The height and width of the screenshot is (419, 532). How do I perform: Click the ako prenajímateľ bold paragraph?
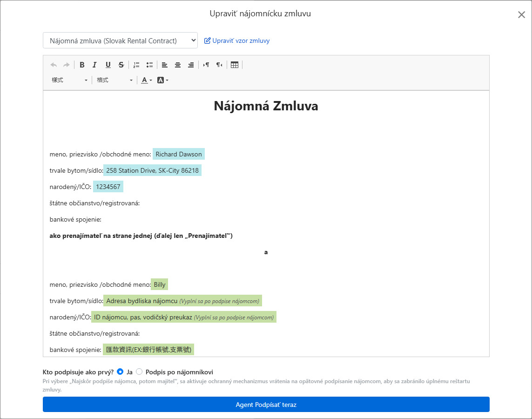(141, 236)
